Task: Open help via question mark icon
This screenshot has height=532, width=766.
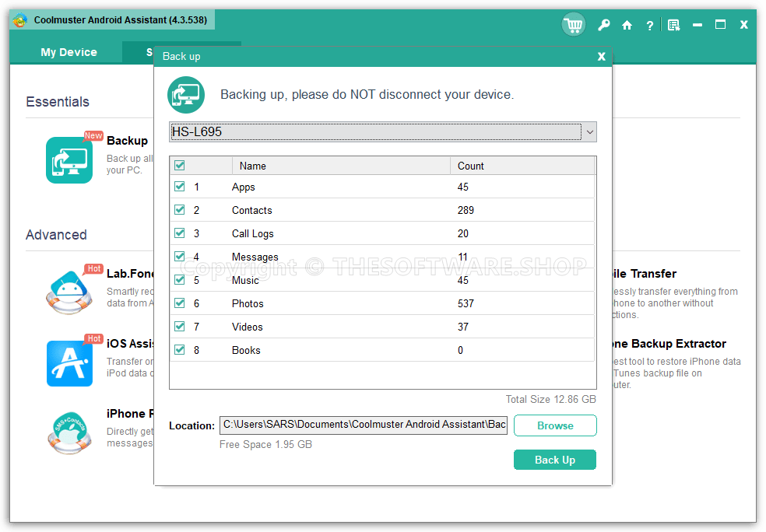Action: pos(649,26)
